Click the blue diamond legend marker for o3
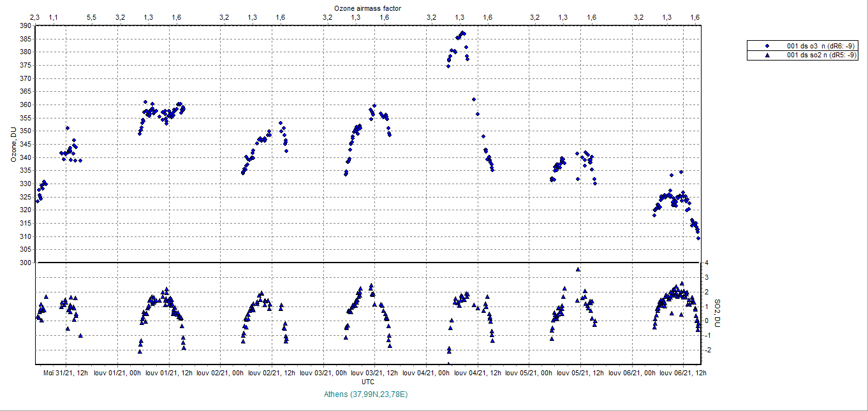The height and width of the screenshot is (411, 868). click(767, 46)
